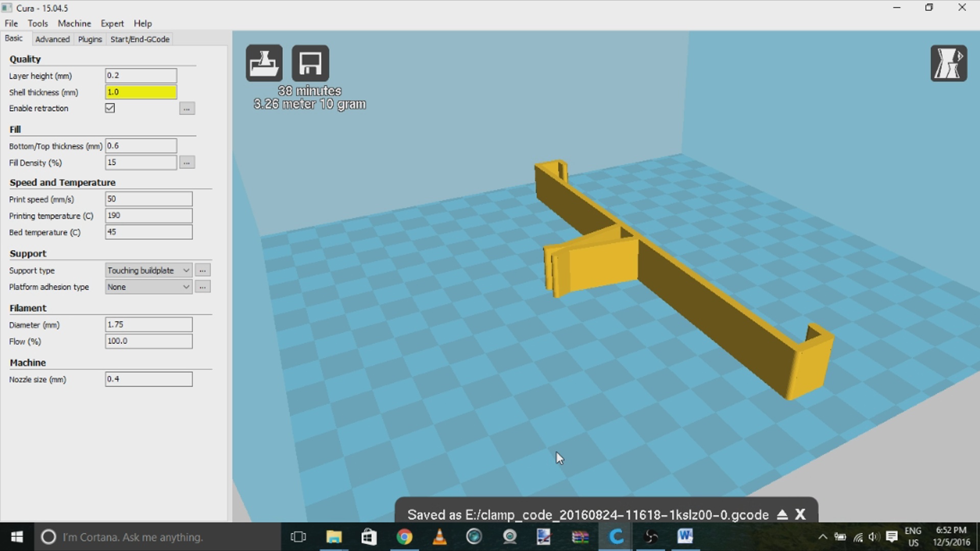Click the Load model icon
The image size is (980, 551).
(264, 63)
